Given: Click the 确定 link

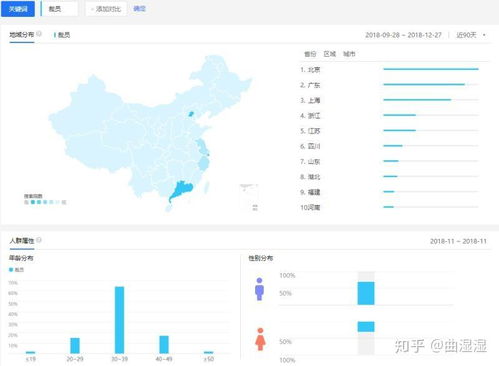Looking at the screenshot, I should point(139,9).
